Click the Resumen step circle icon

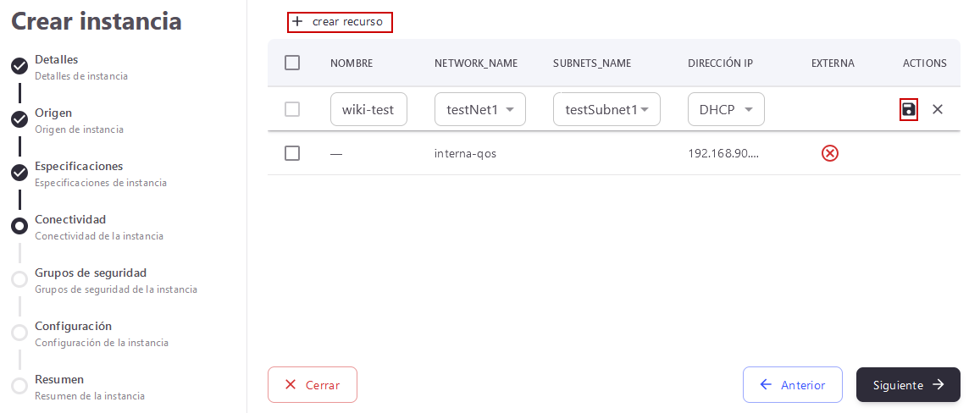tap(19, 386)
